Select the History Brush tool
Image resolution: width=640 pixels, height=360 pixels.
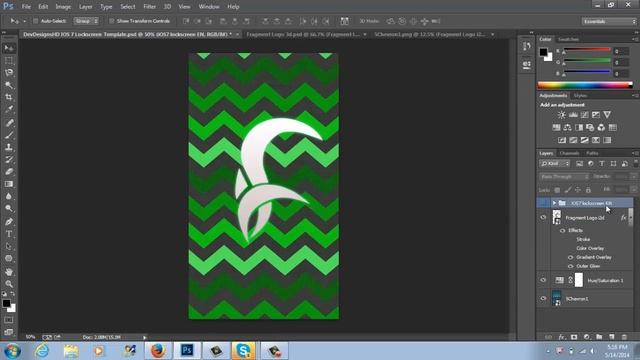pyautogui.click(x=9, y=160)
